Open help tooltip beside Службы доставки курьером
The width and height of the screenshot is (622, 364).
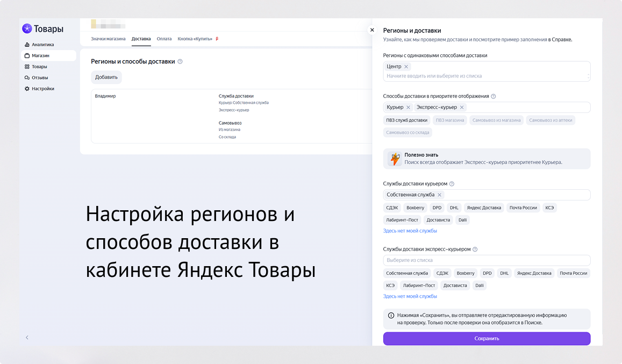pyautogui.click(x=452, y=183)
